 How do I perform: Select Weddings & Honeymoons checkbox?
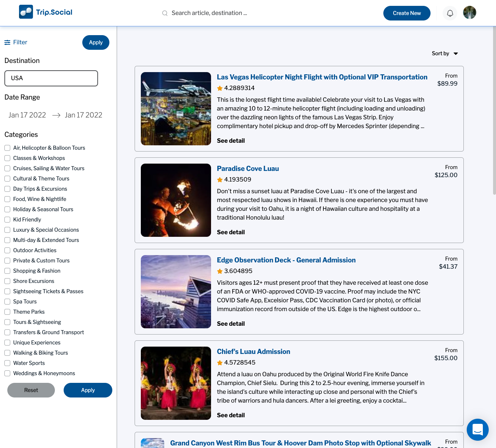[x=7, y=373]
